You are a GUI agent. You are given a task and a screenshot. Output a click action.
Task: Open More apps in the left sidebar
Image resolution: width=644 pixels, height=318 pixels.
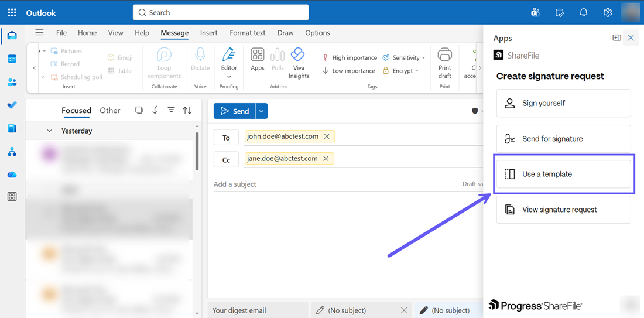coord(12,197)
